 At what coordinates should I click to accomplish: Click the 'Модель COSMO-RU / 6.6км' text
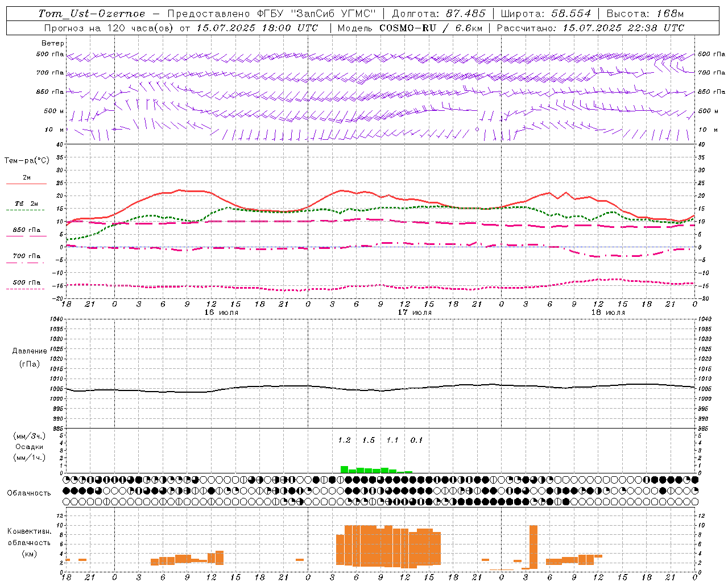pos(410,28)
